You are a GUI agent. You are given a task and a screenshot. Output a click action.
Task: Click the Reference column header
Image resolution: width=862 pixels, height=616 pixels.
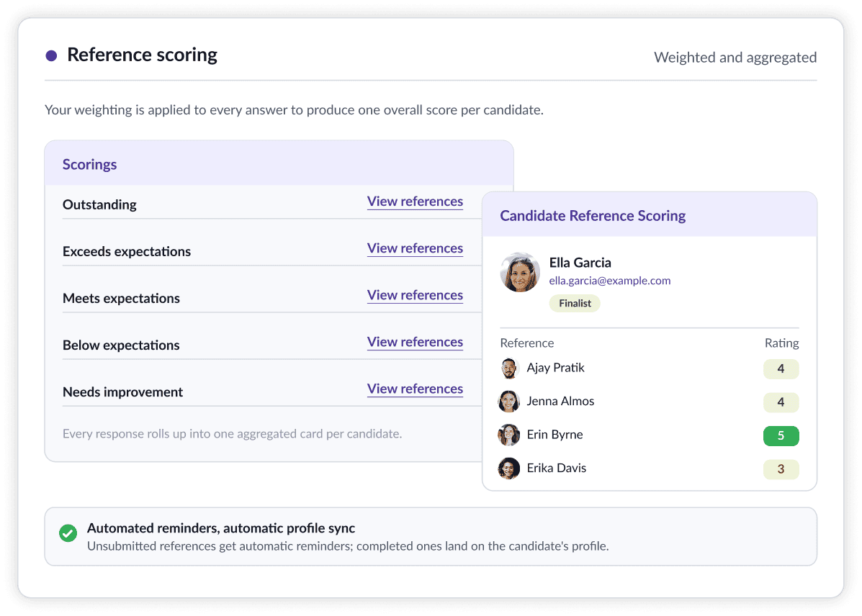click(x=526, y=343)
